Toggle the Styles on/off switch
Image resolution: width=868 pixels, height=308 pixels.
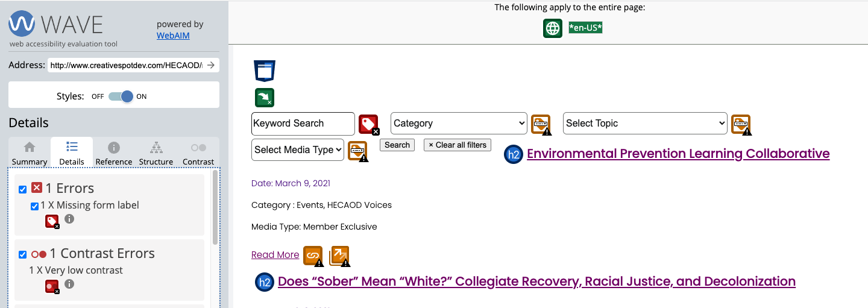tap(121, 96)
